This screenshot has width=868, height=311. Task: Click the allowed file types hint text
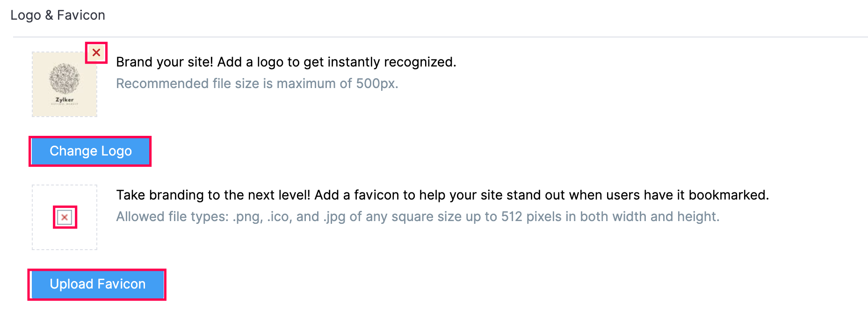pos(417,216)
